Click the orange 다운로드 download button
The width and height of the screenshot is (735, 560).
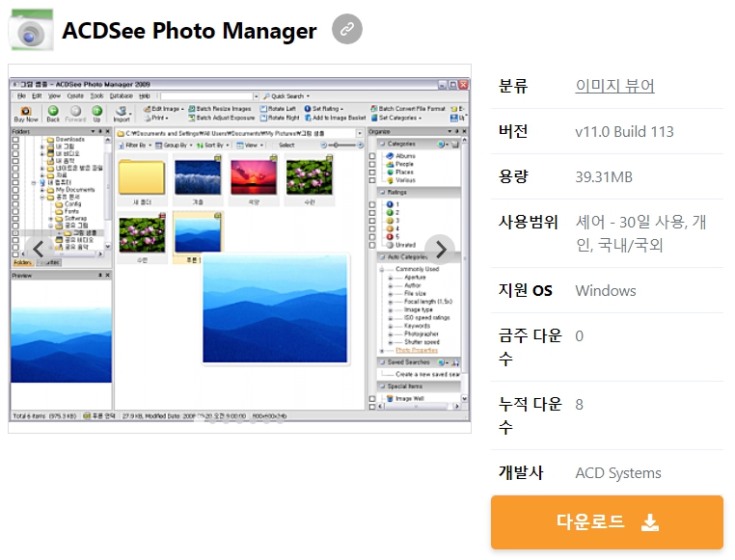click(607, 522)
